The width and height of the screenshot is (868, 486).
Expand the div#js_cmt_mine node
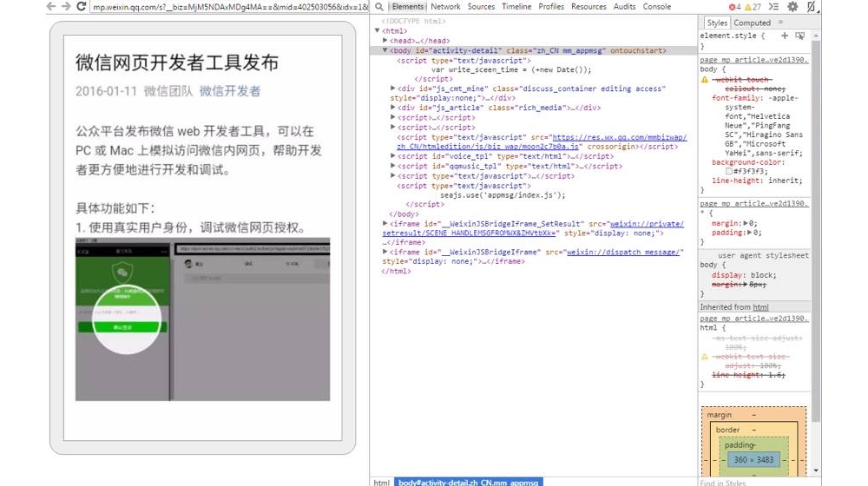(392, 88)
